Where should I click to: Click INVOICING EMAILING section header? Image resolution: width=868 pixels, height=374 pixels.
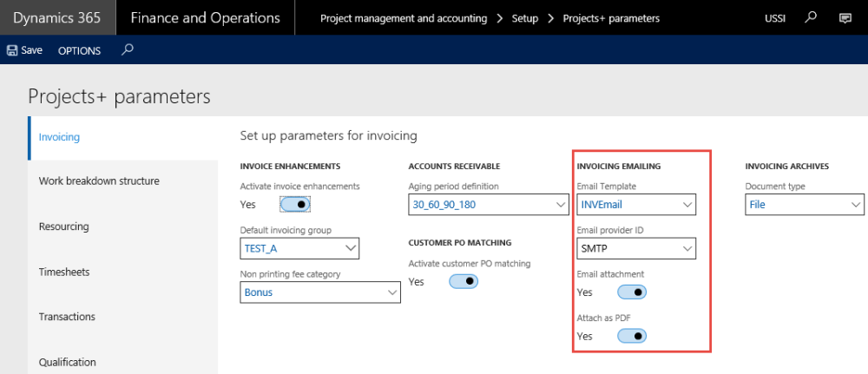point(619,166)
